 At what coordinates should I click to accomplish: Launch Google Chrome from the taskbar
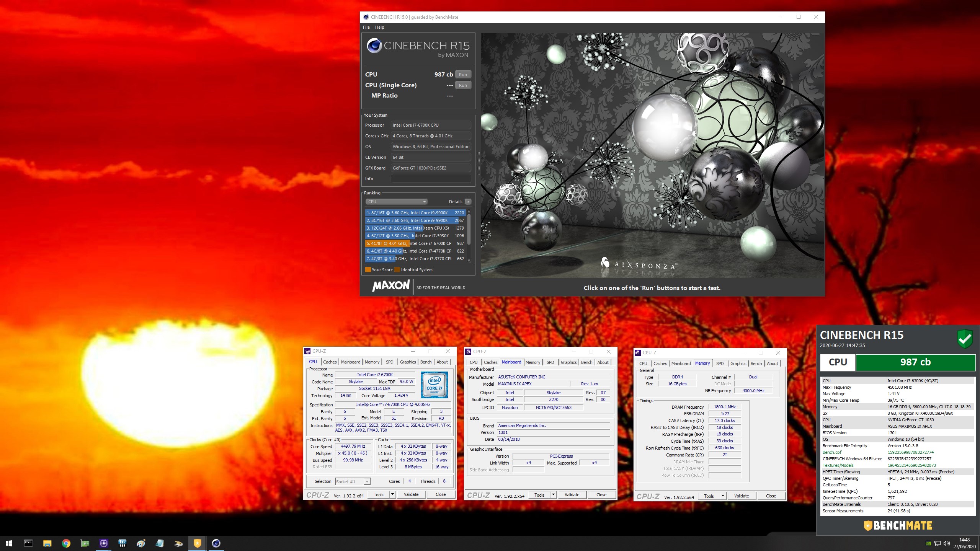66,543
